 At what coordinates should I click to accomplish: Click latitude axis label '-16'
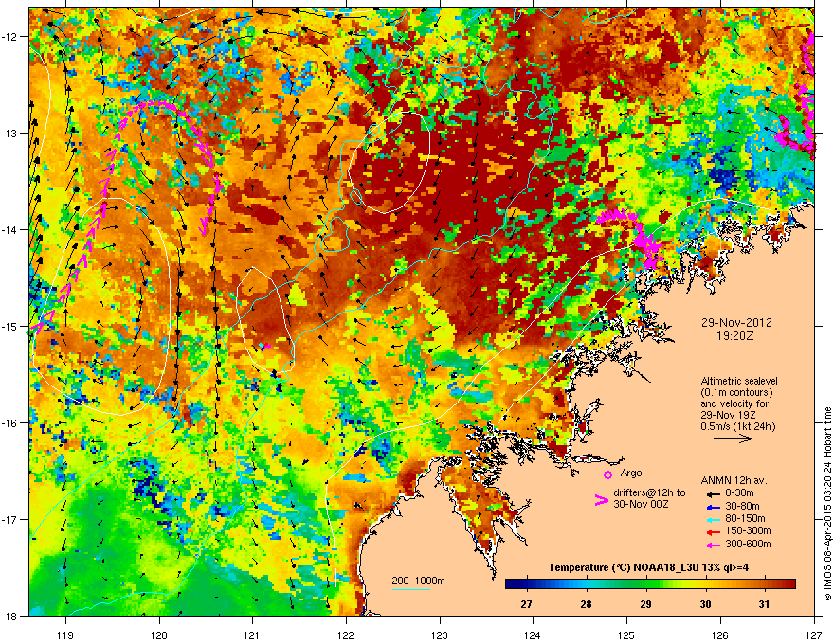(x=9, y=423)
